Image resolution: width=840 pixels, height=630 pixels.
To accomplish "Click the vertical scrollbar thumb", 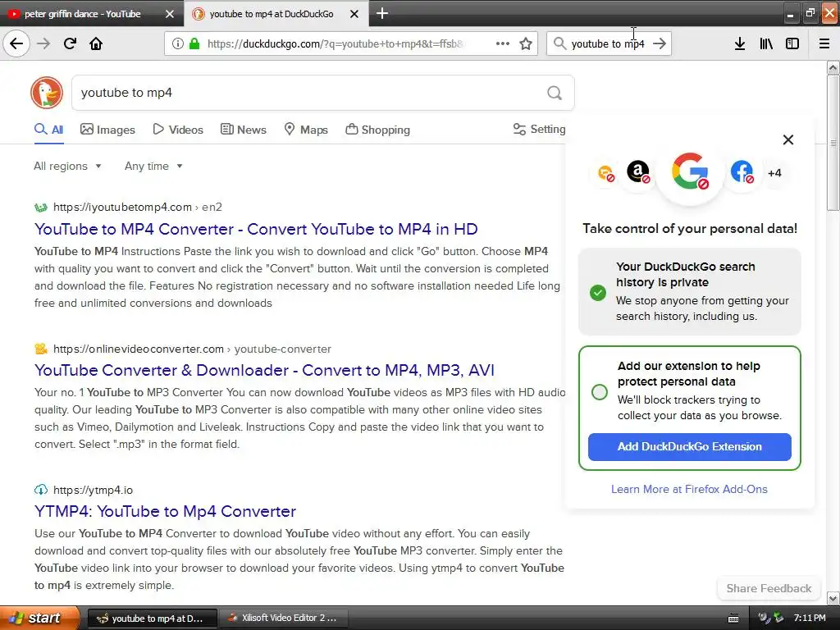I will tap(833, 143).
